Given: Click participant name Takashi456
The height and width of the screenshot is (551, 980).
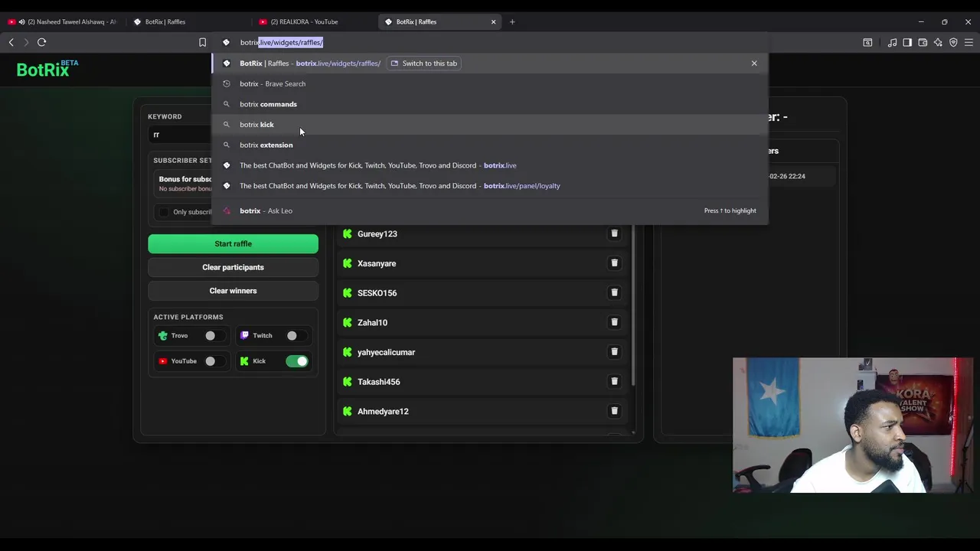Looking at the screenshot, I should (x=378, y=382).
